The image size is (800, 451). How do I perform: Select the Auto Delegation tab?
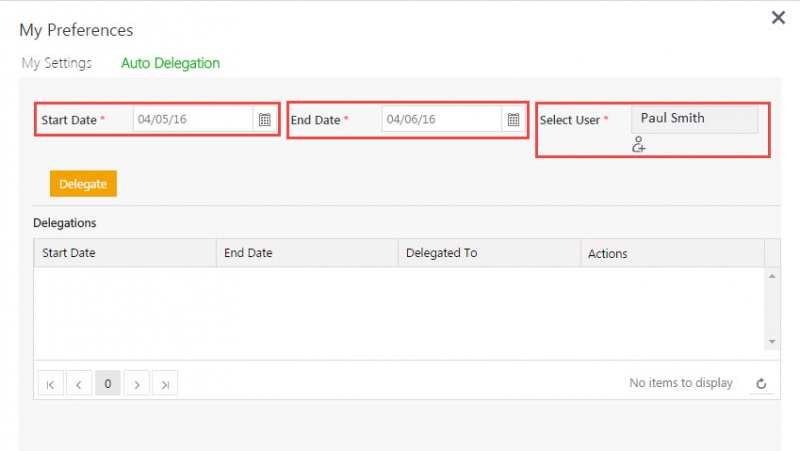click(x=170, y=63)
